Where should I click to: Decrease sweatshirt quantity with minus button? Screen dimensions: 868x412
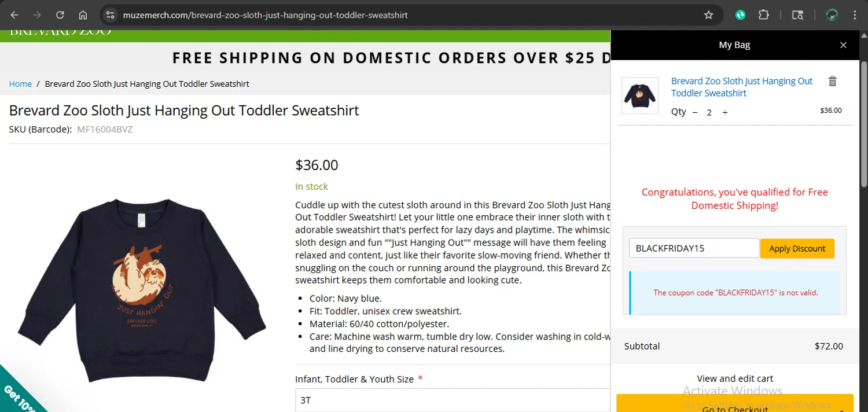pos(695,112)
